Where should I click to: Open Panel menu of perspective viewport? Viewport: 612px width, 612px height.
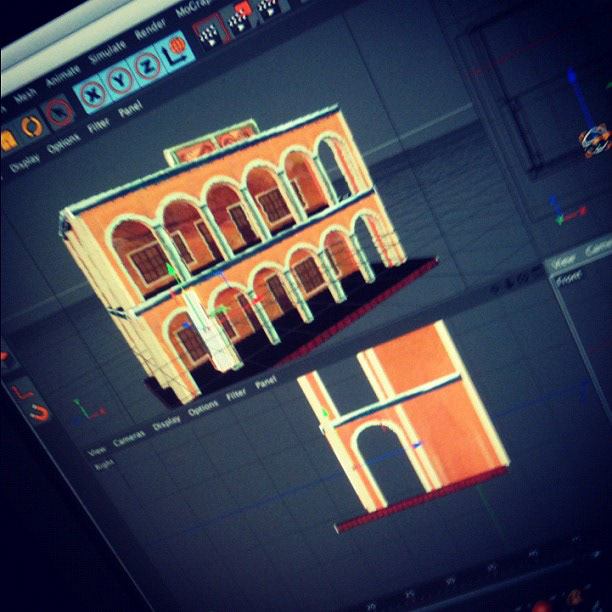[130, 109]
